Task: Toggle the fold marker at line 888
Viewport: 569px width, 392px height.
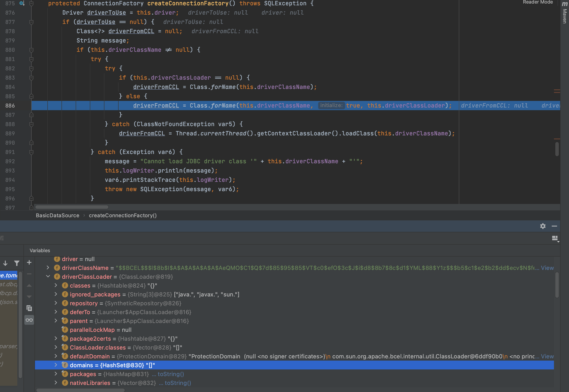Action: [31, 124]
